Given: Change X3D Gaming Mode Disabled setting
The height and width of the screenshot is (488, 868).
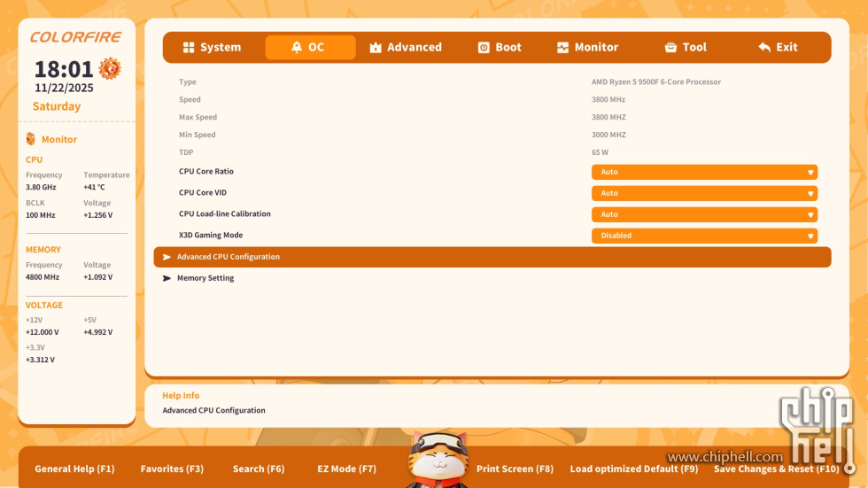Looking at the screenshot, I should (704, 236).
